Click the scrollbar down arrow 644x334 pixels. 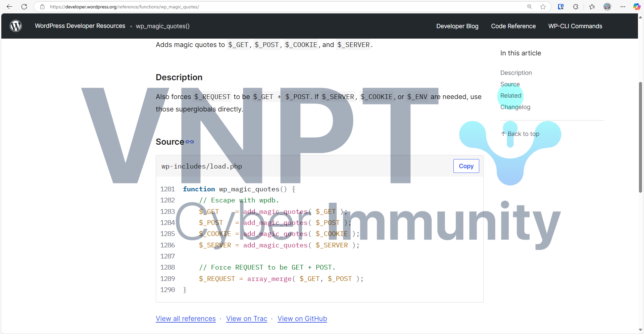tap(640, 330)
